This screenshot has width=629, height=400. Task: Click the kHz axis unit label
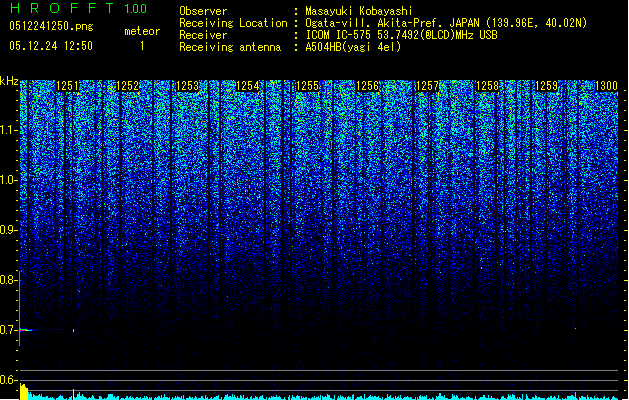pos(9,81)
